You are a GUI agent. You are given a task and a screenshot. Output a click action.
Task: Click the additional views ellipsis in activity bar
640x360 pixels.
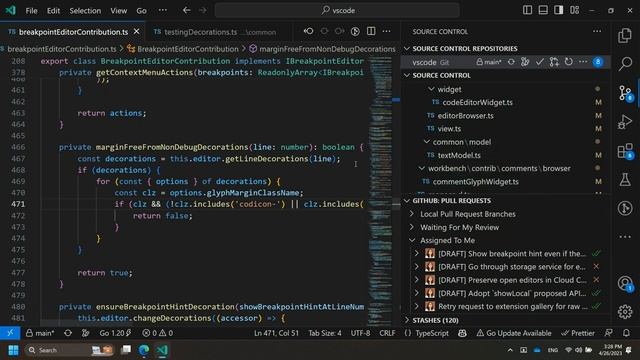point(625,237)
